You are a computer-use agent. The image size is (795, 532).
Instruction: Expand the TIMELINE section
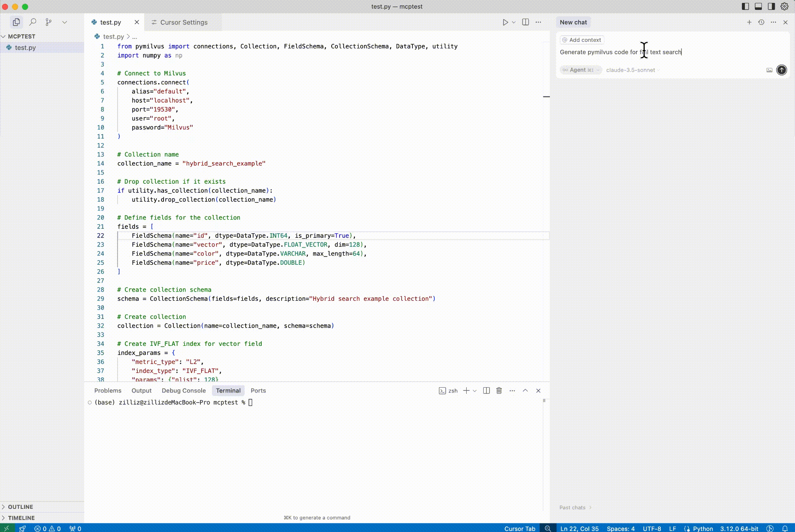[21, 518]
